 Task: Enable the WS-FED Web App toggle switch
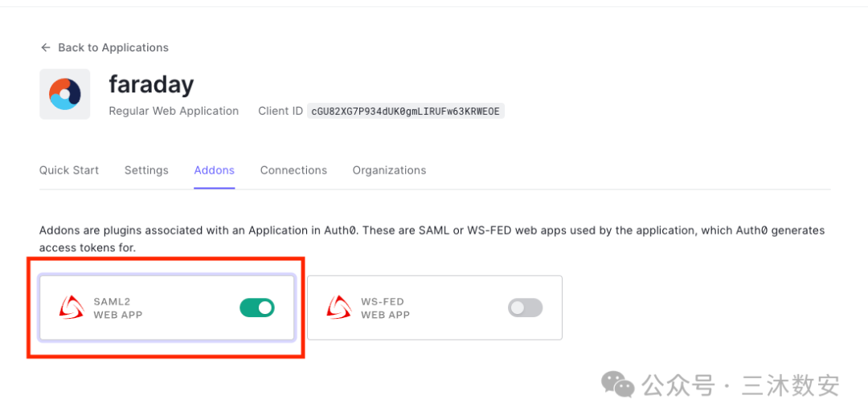click(x=526, y=308)
